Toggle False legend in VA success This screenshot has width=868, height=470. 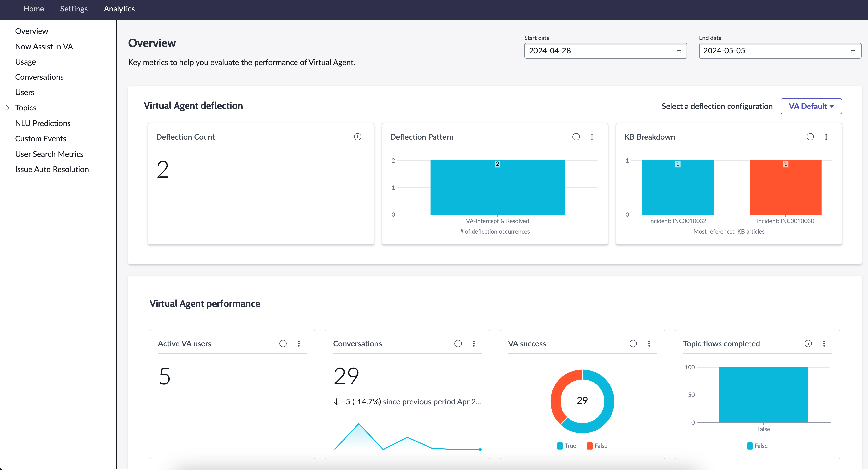tap(597, 446)
